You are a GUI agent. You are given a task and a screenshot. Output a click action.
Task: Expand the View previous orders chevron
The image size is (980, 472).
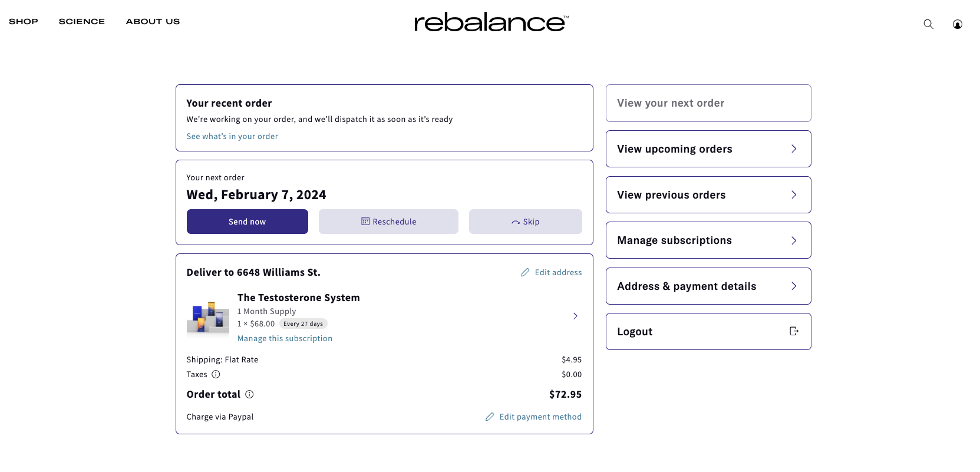794,194
